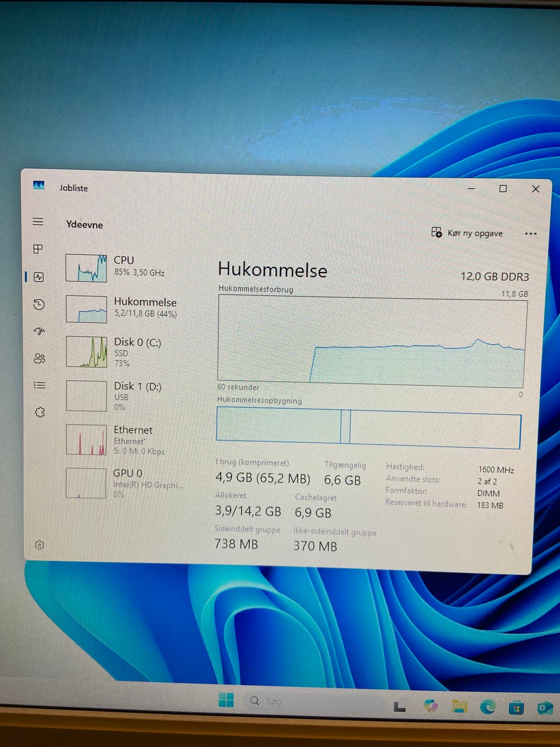Select the CPU performance entry
The image size is (560, 747).
pos(125,267)
